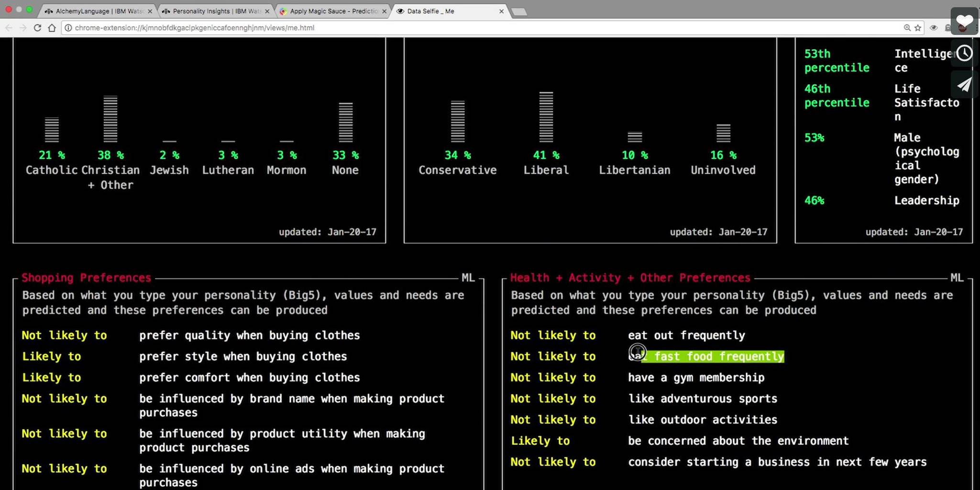Click the paper plane share icon
The image size is (980, 490).
point(964,85)
